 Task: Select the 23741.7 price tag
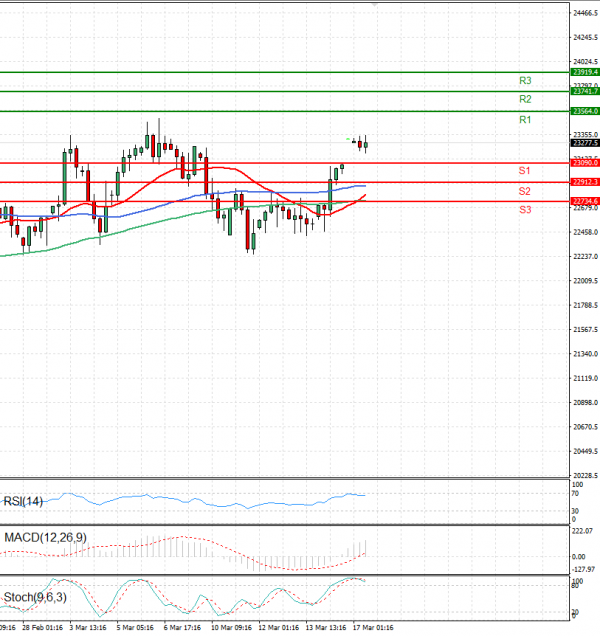pyautogui.click(x=585, y=91)
